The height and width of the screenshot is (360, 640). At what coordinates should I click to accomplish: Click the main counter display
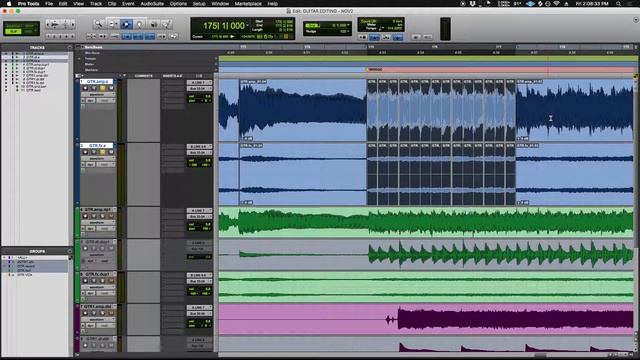[x=224, y=26]
